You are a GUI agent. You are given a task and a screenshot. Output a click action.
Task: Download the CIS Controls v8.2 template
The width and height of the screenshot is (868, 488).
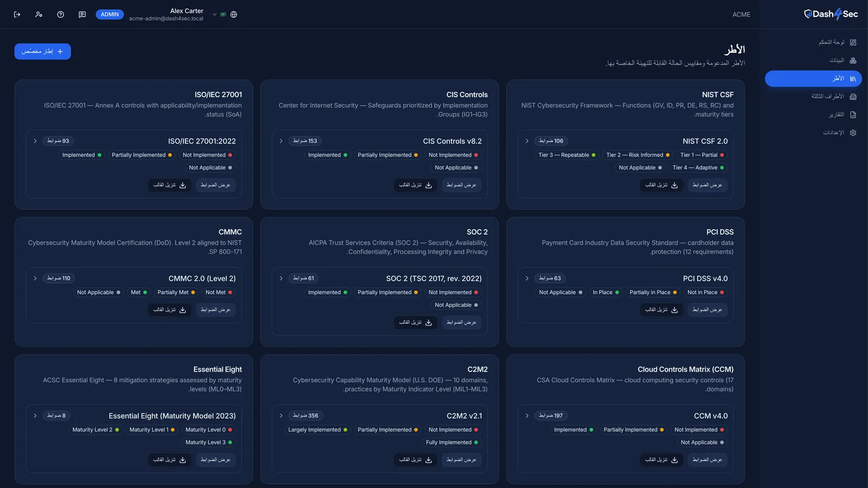[416, 185]
